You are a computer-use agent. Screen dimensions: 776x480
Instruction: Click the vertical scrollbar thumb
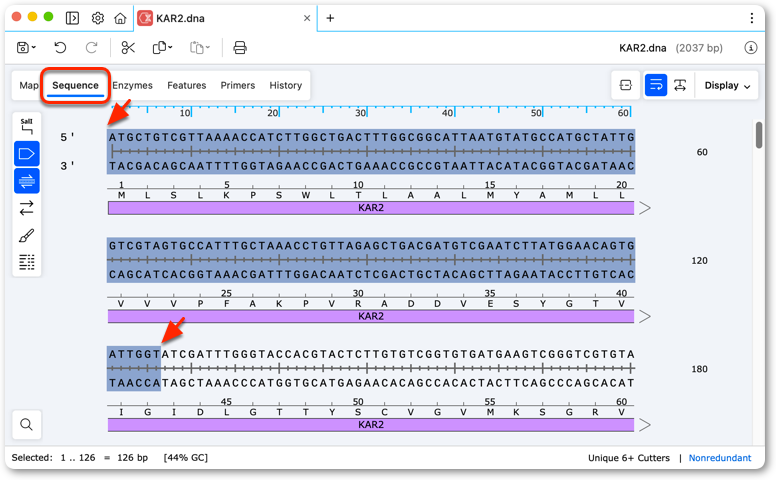click(759, 135)
